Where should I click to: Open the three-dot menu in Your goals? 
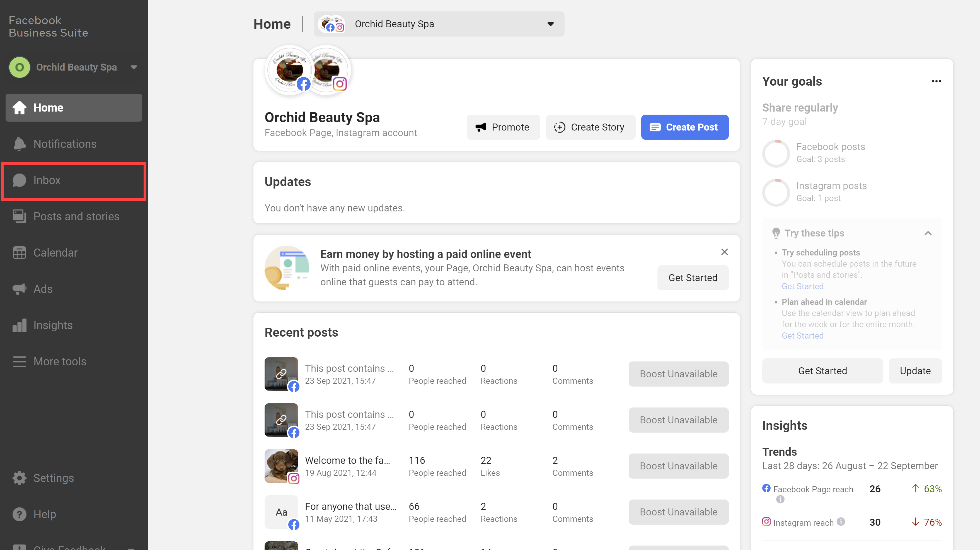[x=936, y=81]
